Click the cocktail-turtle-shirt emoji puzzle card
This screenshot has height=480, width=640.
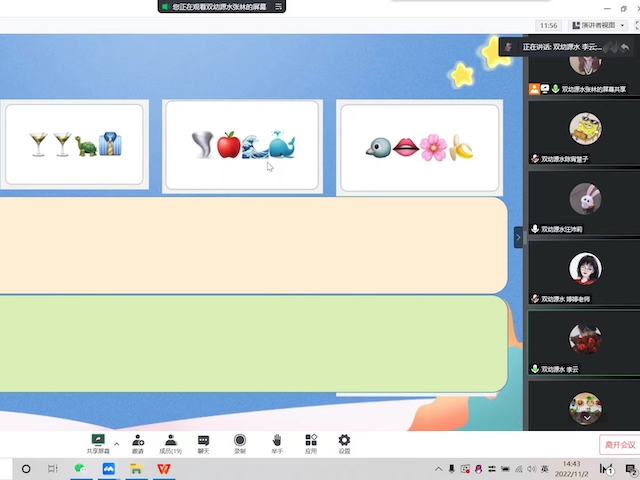(74, 144)
